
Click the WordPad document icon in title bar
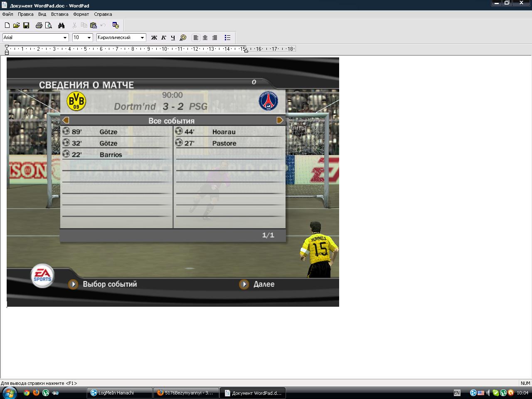tap(5, 5)
